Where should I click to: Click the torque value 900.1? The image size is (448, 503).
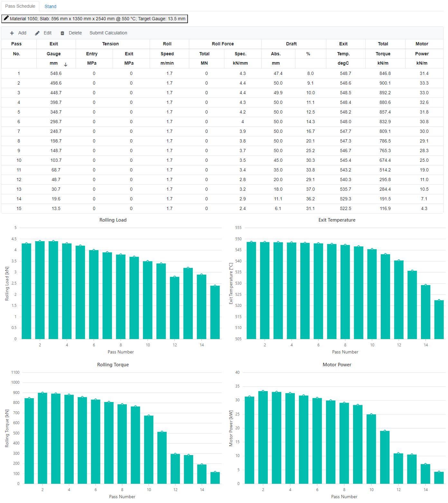coord(385,83)
